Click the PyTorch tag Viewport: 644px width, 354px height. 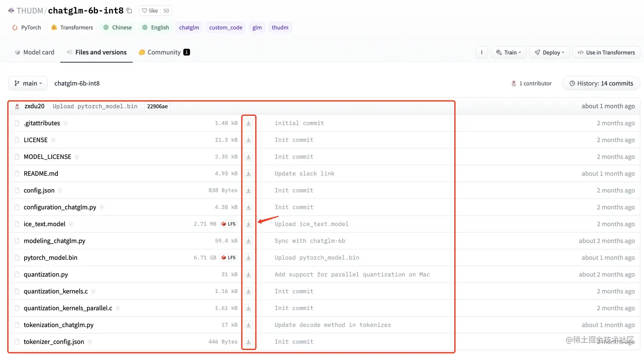point(27,28)
